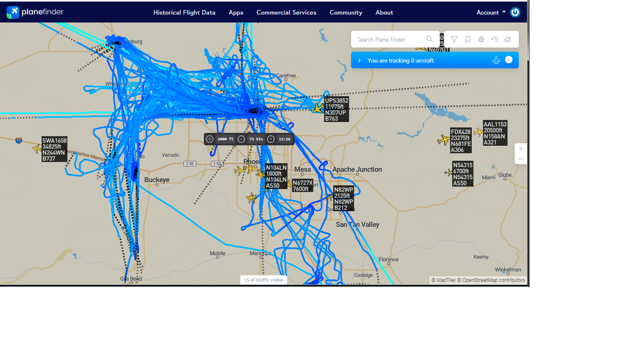Click the N104LN flight label

click(276, 177)
